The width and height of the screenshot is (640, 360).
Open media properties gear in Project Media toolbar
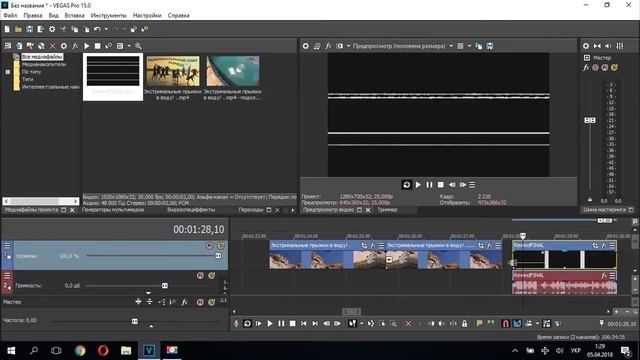64,46
